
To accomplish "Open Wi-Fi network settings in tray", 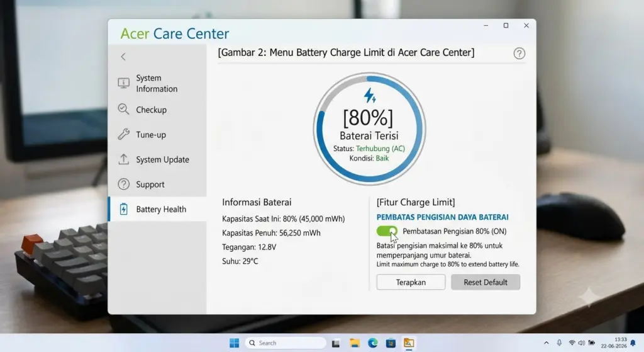I will point(572,343).
